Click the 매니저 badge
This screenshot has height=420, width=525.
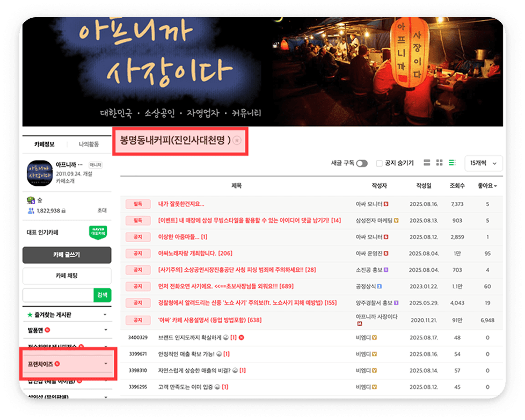pos(95,165)
